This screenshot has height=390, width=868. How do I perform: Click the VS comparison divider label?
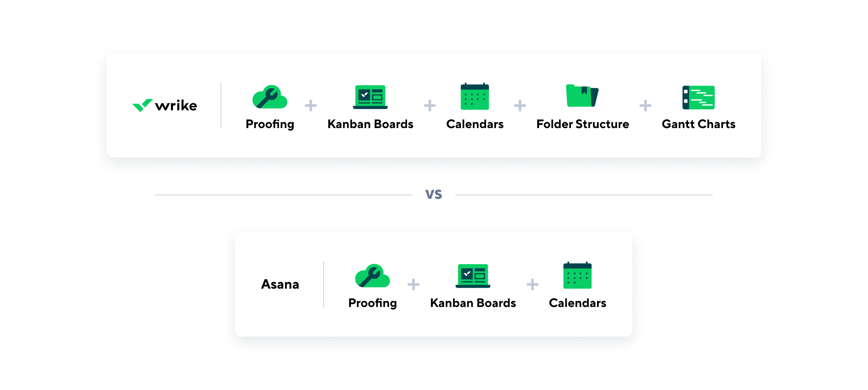point(434,195)
